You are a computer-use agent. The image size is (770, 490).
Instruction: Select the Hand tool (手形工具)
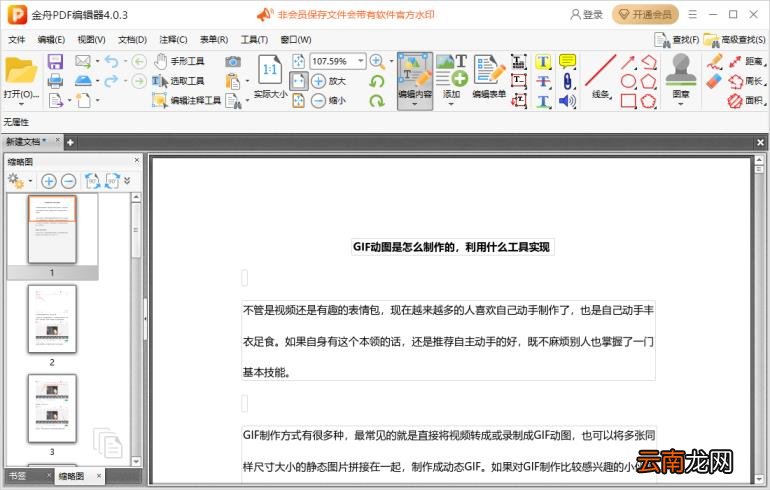pos(179,61)
